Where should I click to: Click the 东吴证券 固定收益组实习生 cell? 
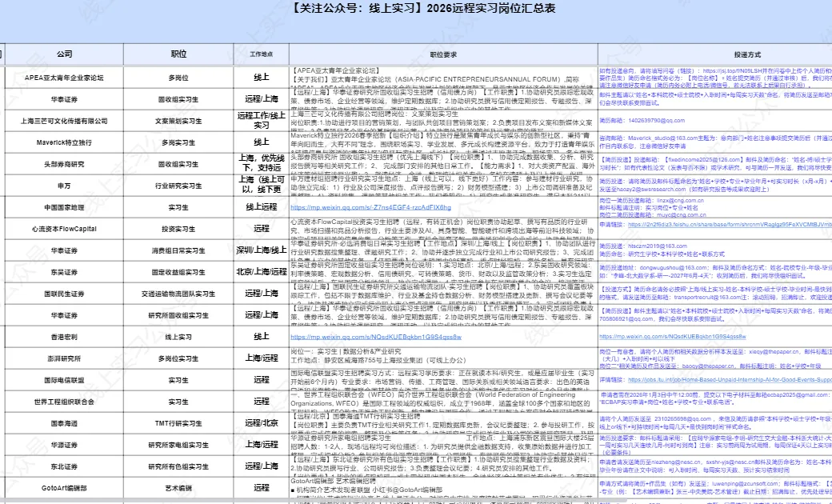178,270
